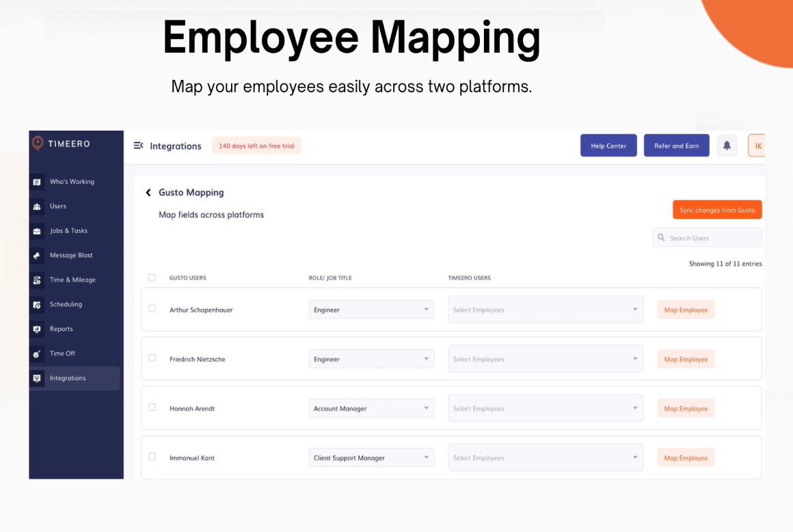793x532 pixels.
Task: Open Message Blast menu item
Action: click(x=71, y=255)
